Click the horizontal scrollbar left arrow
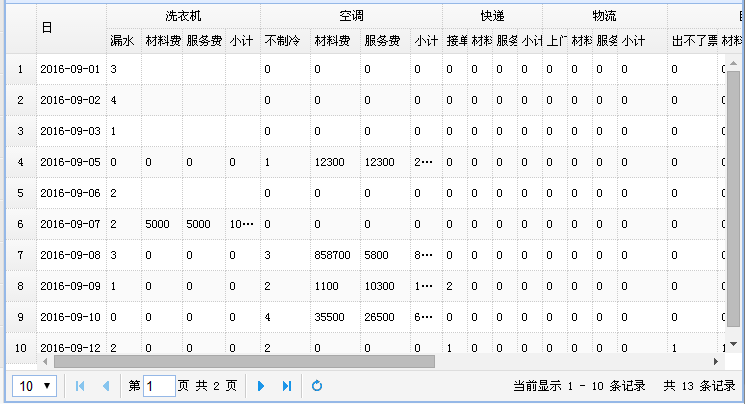The width and height of the screenshot is (745, 404). pyautogui.click(x=45, y=361)
